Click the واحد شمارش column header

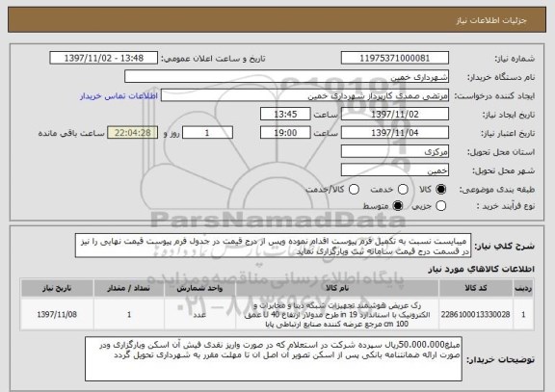(x=199, y=288)
